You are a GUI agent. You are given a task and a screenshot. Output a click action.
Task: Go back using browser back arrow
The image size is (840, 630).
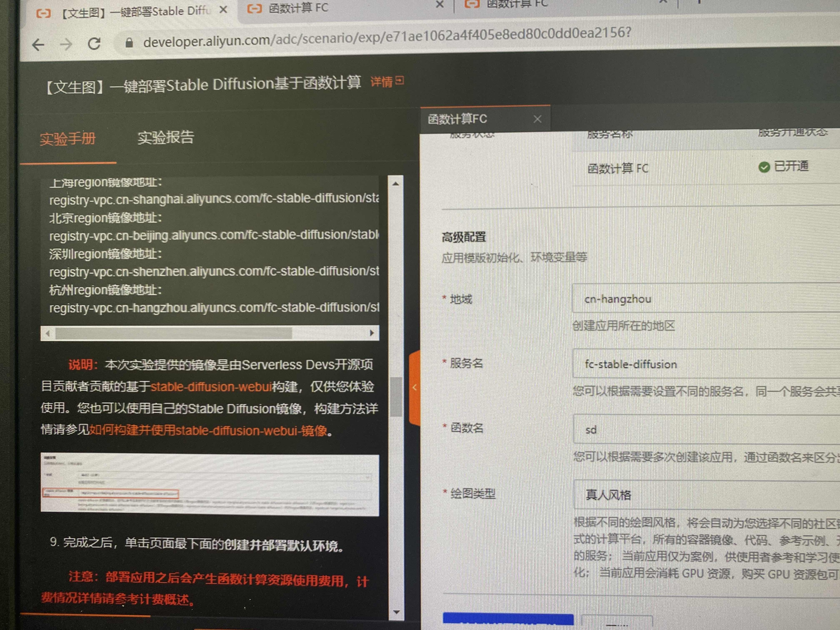click(x=38, y=45)
